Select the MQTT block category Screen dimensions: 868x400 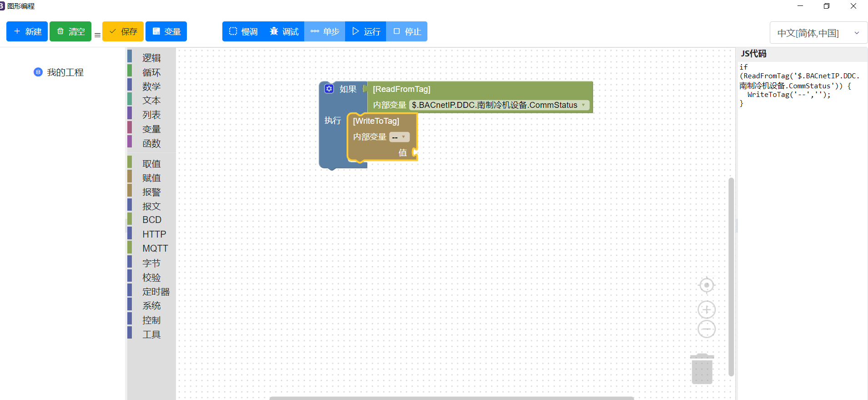point(155,248)
